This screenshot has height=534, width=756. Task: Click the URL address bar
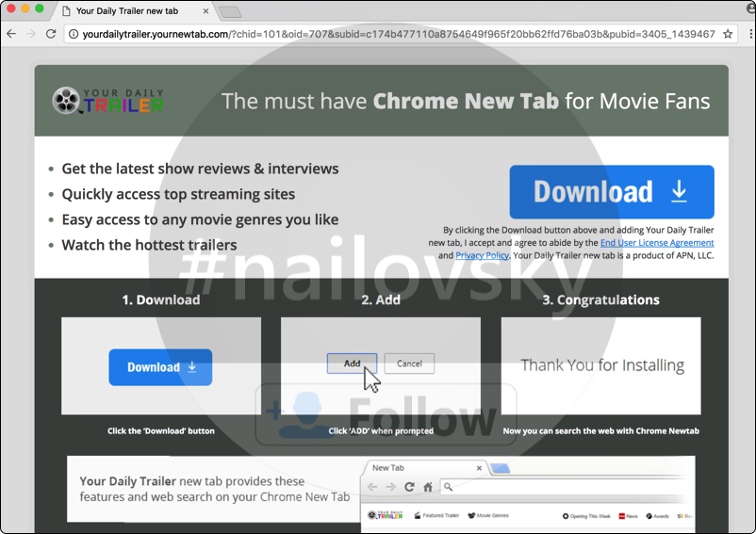tap(396, 34)
